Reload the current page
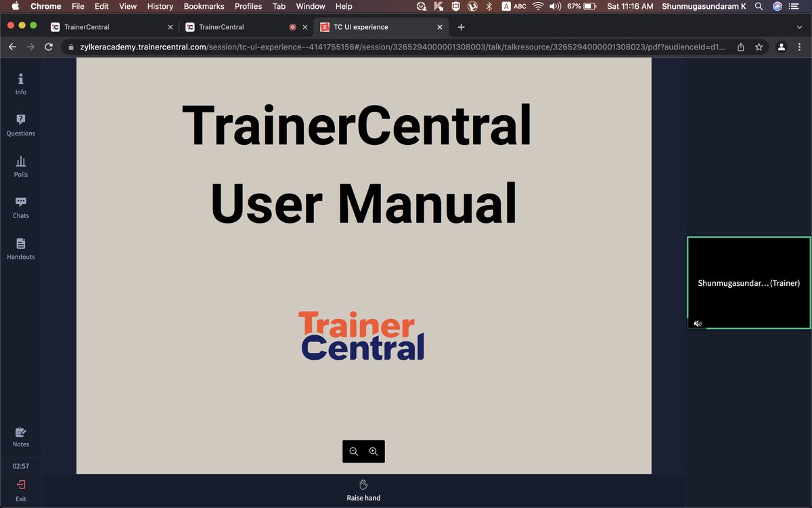Screen dimensions: 812x508 [49, 47]
